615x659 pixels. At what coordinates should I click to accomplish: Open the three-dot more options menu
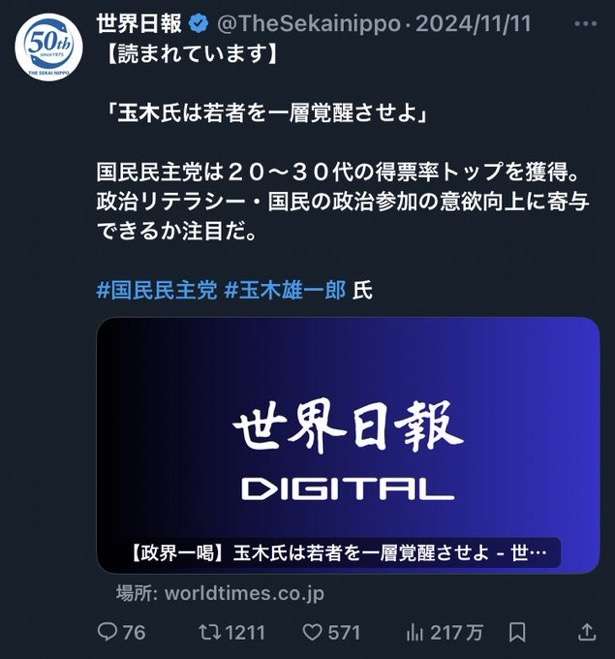(586, 24)
